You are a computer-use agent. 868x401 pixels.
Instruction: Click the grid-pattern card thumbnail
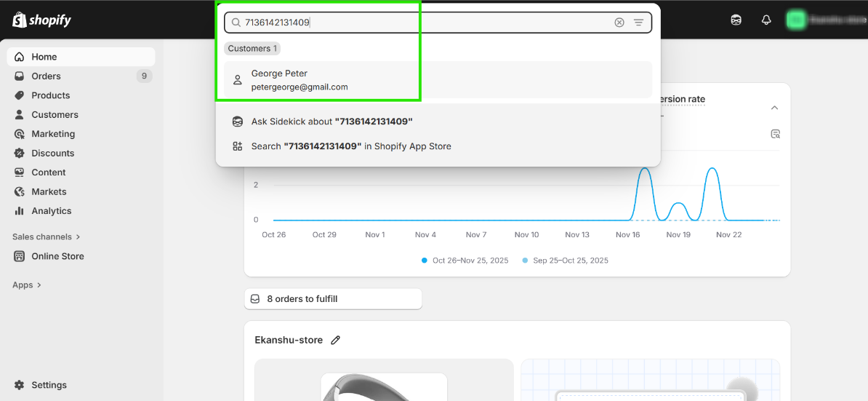tap(651, 380)
